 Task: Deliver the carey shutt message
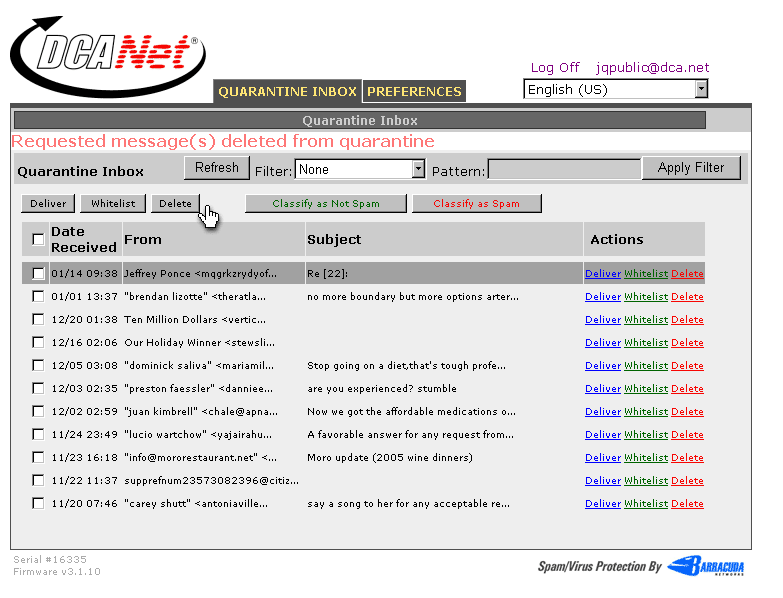click(x=603, y=503)
